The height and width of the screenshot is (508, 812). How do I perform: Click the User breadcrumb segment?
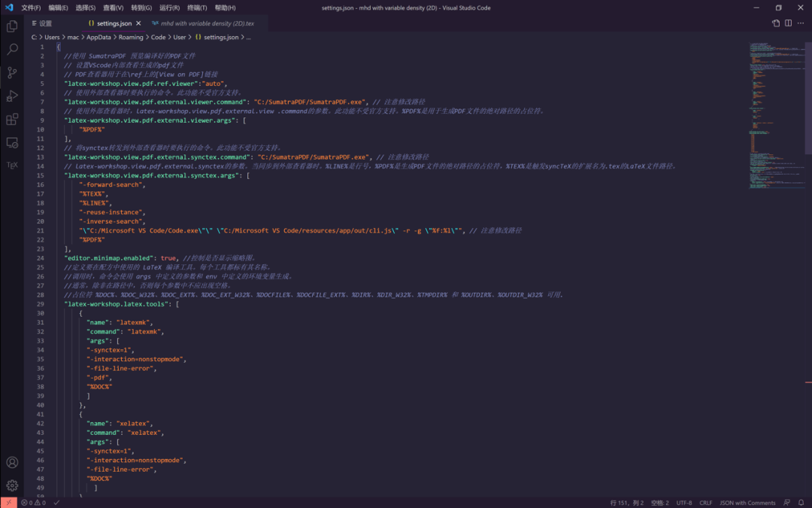tap(180, 38)
